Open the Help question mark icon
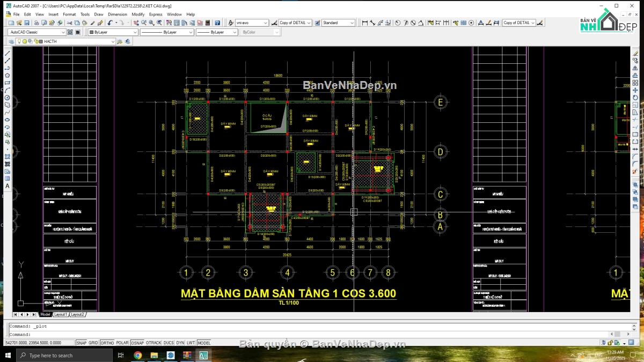Screen dimensions: 644x362 (217, 23)
